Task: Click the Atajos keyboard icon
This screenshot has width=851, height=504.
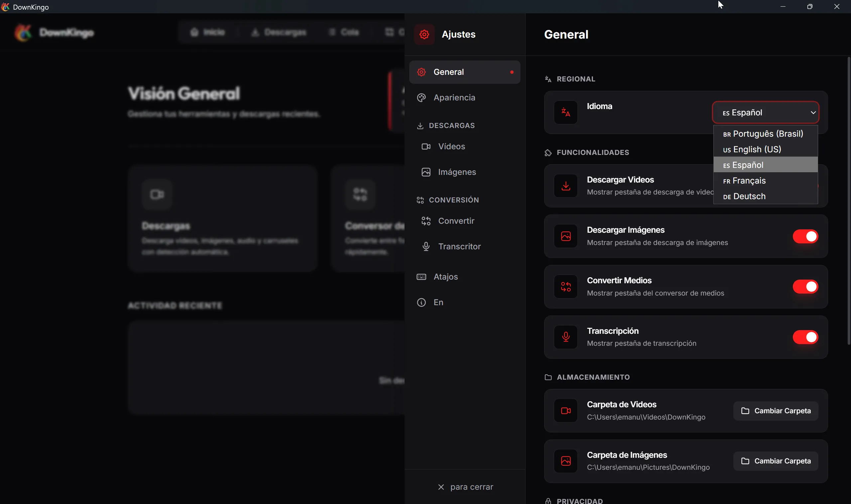Action: tap(422, 277)
